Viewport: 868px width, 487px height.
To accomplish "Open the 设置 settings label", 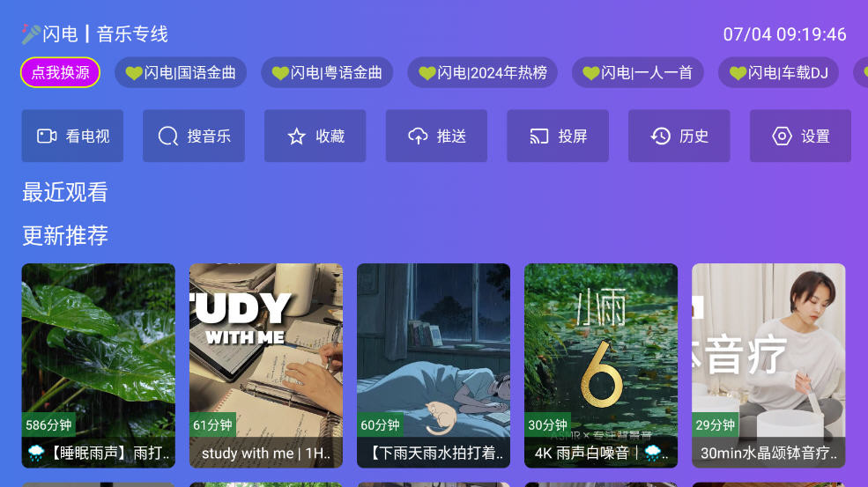I will tap(815, 137).
